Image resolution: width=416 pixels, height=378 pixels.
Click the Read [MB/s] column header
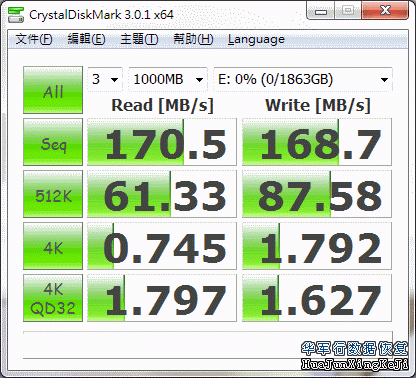(162, 106)
